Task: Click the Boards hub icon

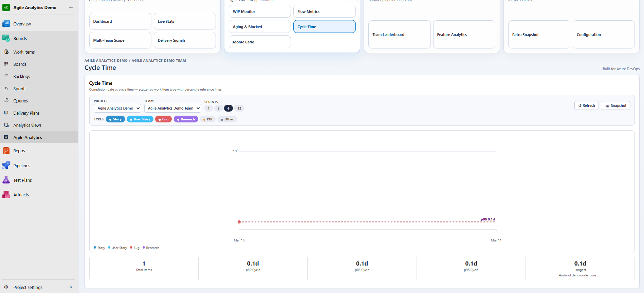Action: [x=6, y=38]
